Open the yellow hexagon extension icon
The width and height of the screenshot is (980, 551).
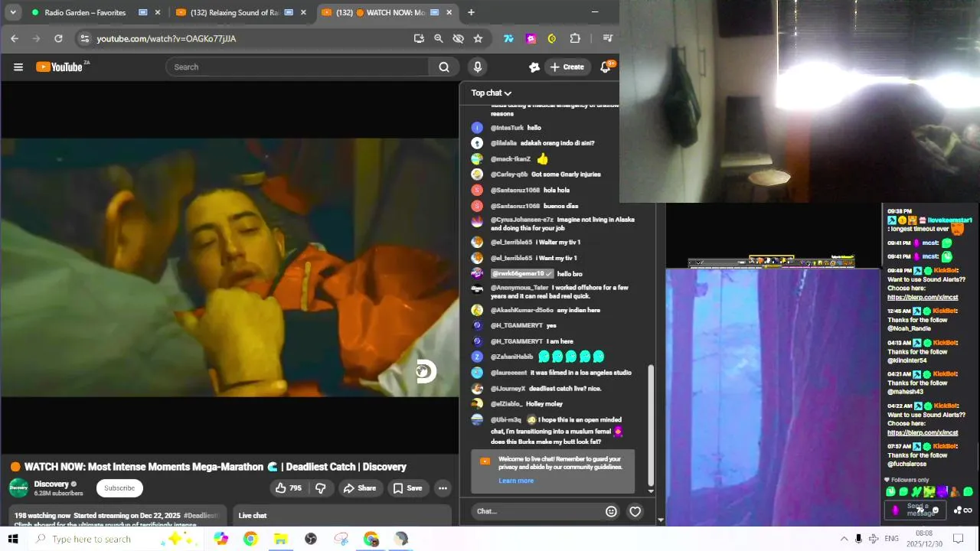552,38
